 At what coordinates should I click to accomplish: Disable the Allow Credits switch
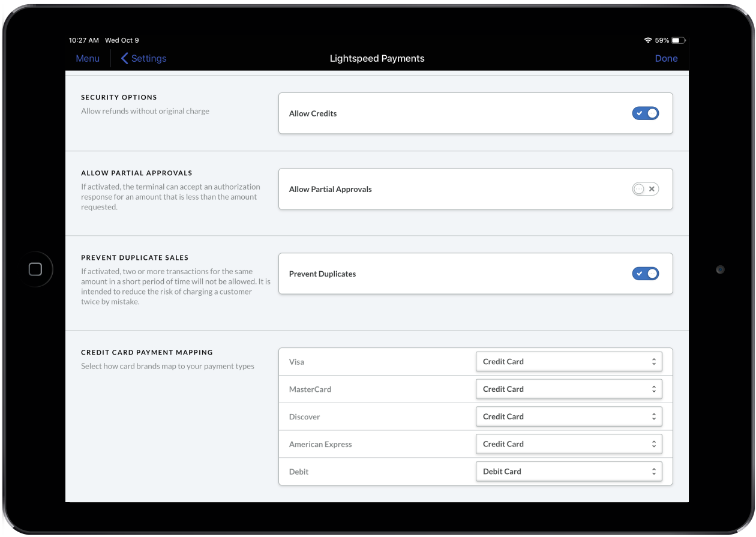(x=646, y=113)
